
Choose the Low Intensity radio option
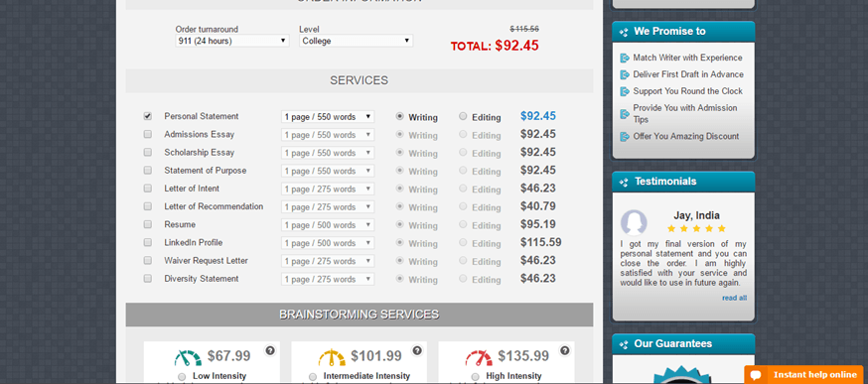(x=182, y=376)
